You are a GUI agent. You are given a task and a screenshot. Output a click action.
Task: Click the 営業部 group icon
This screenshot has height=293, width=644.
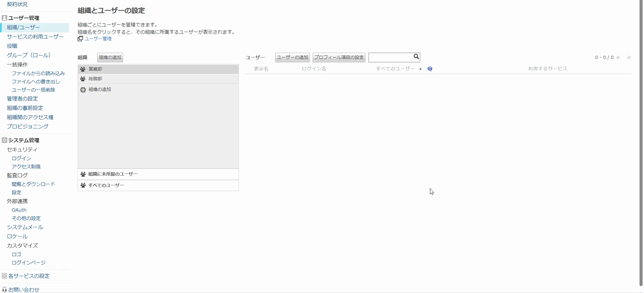click(x=83, y=69)
